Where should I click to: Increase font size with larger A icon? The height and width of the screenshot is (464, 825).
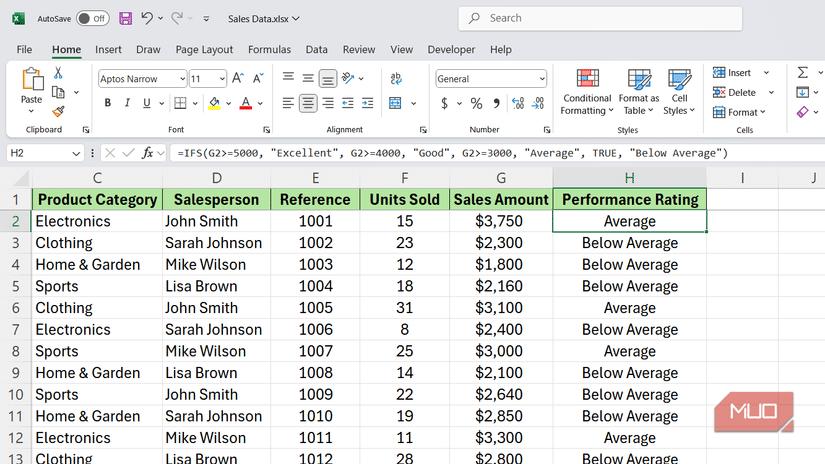pos(238,78)
